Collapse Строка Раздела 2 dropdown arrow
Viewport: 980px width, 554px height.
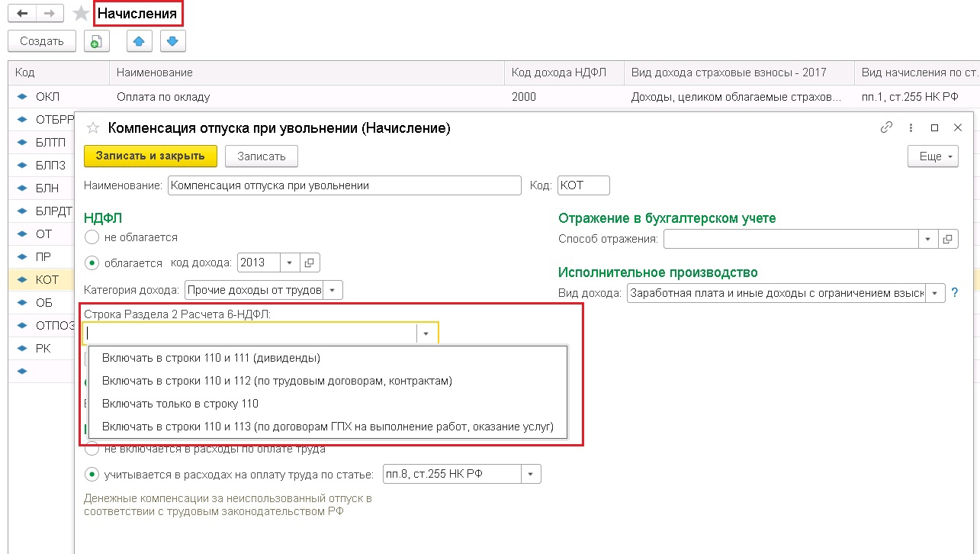[x=426, y=333]
